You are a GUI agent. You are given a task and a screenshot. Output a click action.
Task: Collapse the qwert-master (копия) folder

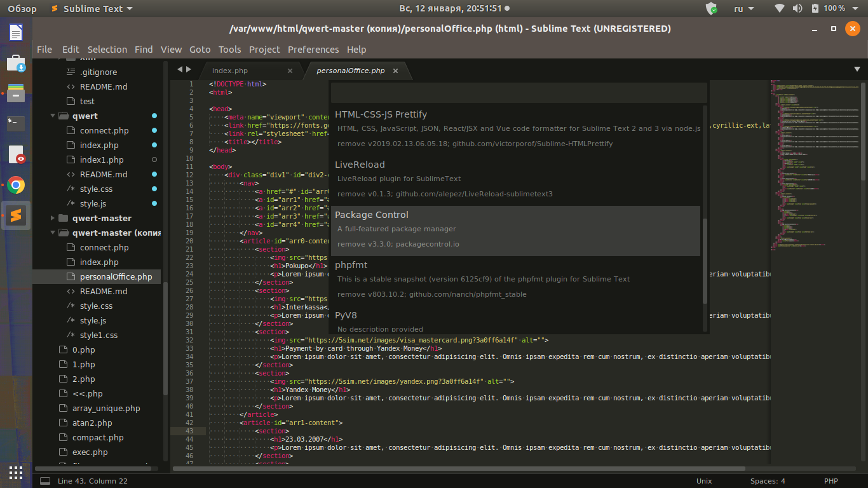53,233
